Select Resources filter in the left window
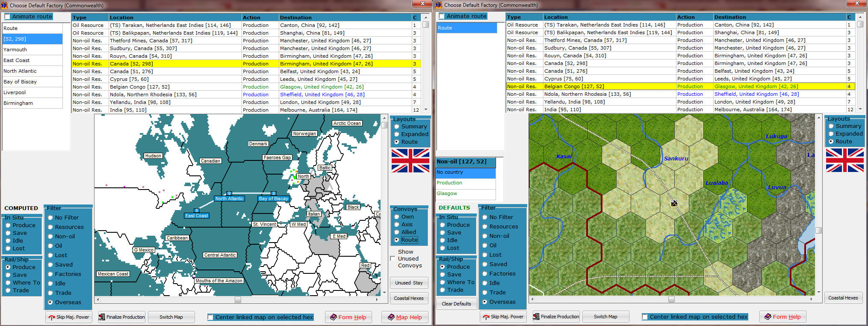The height and width of the screenshot is (326, 868). click(x=50, y=227)
